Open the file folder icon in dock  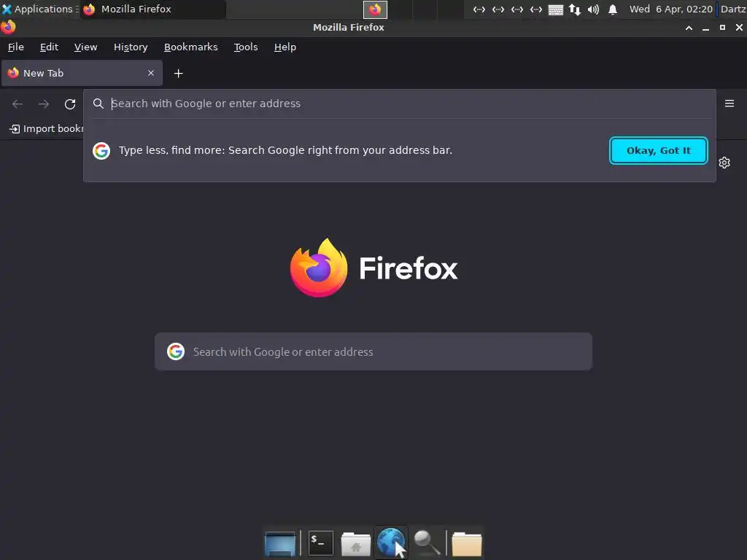pos(467,543)
